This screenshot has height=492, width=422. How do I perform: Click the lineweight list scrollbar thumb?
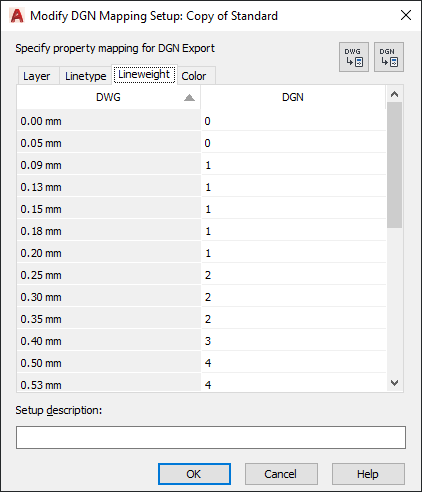coord(394,165)
